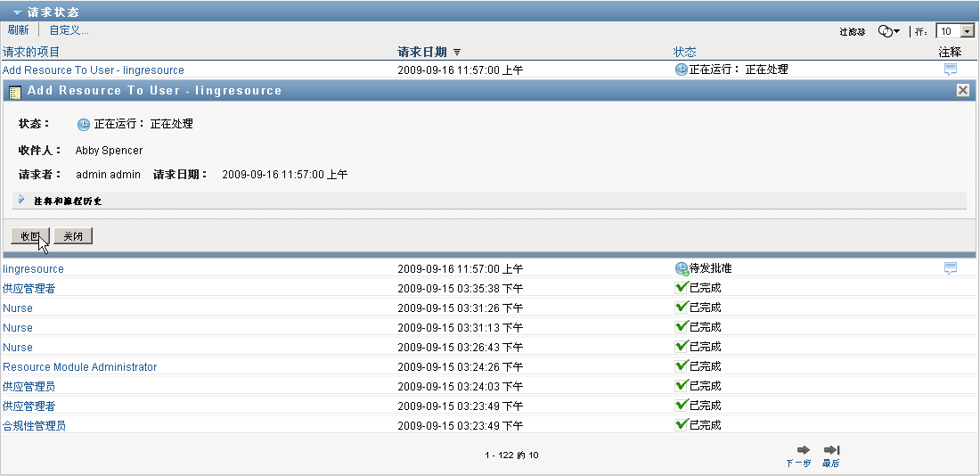
Task: Open the filter icon dropdown
Action: coord(888,31)
